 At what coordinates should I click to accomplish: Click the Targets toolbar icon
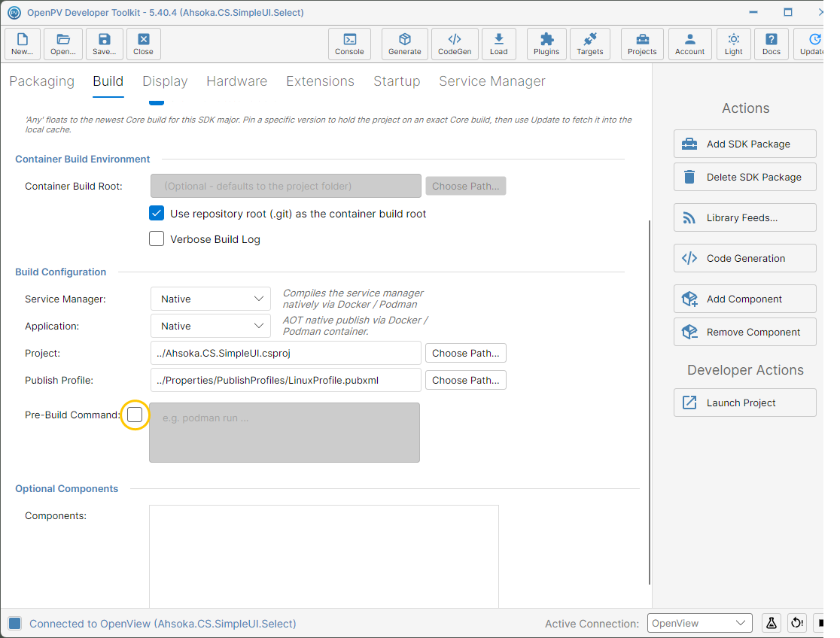coord(590,44)
